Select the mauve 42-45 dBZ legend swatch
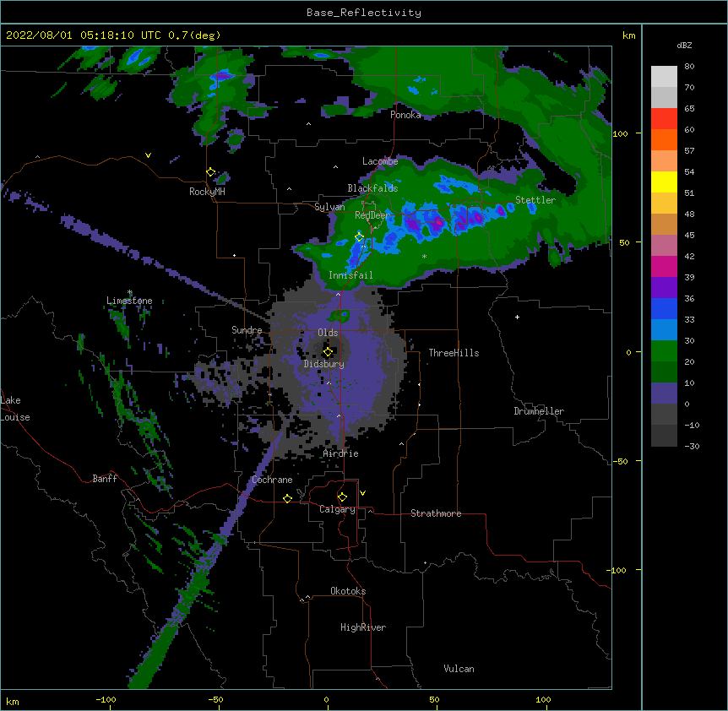The width and height of the screenshot is (728, 711). pos(664,246)
